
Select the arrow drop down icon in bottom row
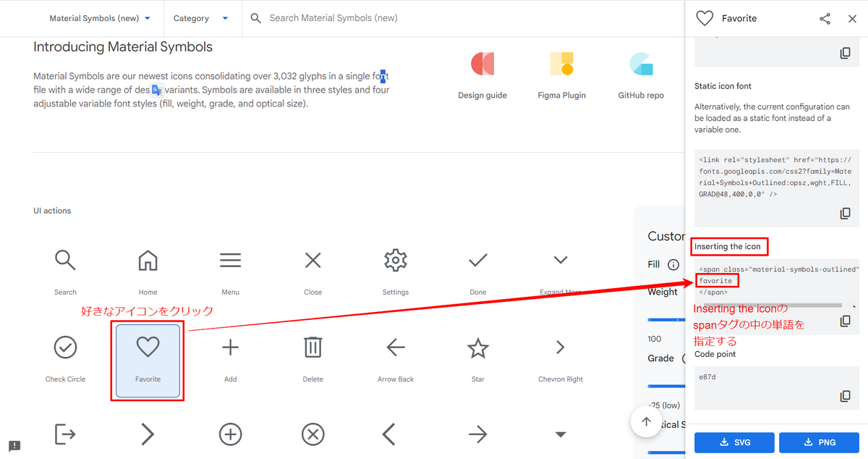pyautogui.click(x=560, y=434)
